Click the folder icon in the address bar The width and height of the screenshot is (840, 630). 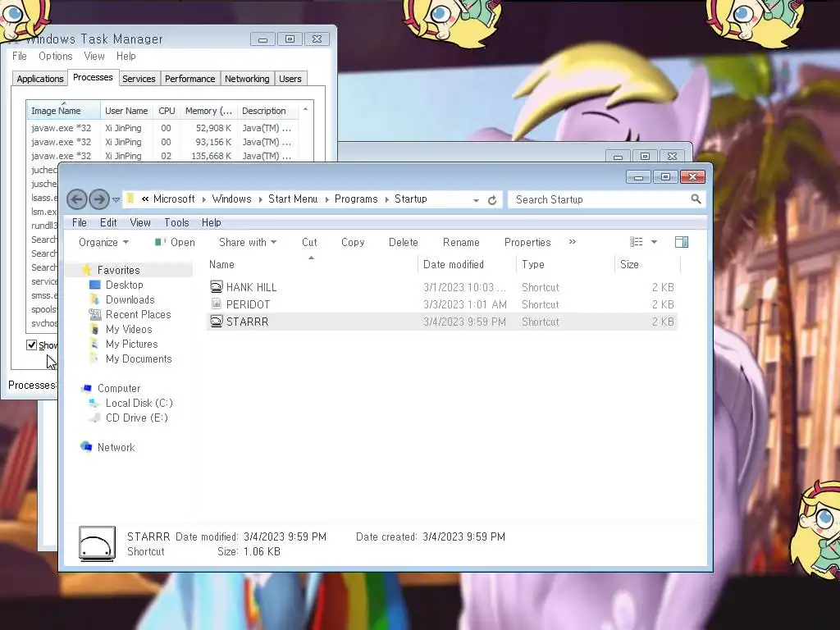tap(130, 199)
